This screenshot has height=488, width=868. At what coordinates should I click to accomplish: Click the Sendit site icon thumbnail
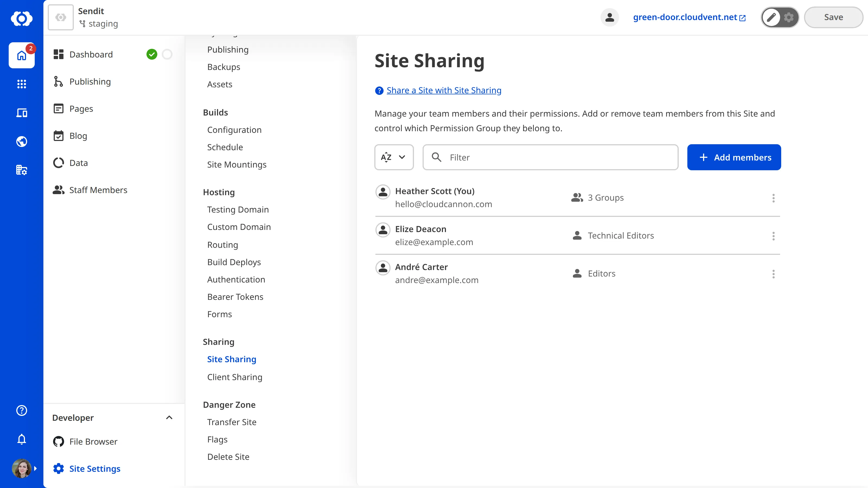click(61, 17)
